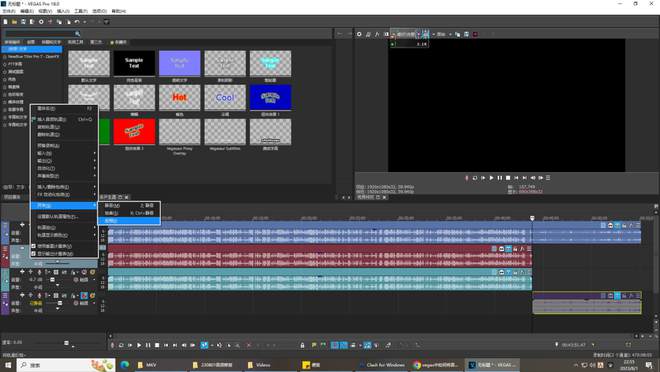The image size is (660, 372).
Task: Click the Undo arrow in the main toolbar
Action: [77, 21]
